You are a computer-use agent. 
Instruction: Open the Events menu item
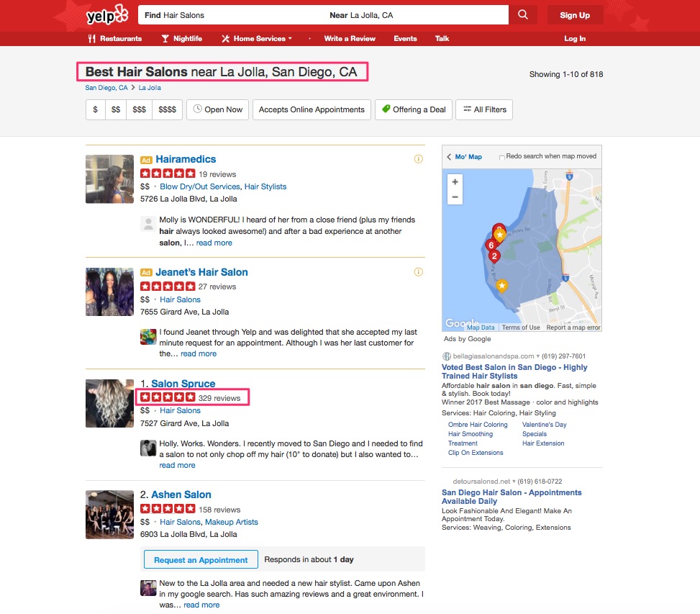coord(405,38)
